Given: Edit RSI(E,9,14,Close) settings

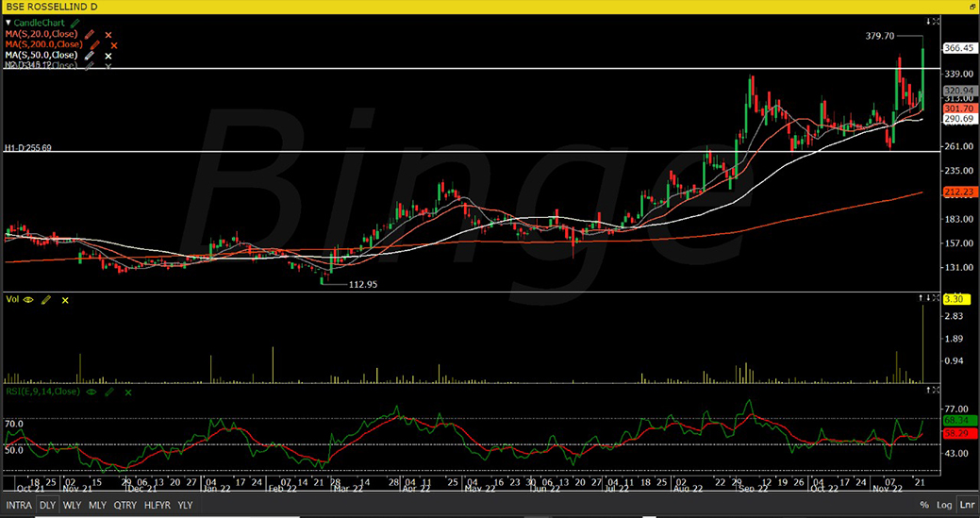Looking at the screenshot, I should pyautogui.click(x=109, y=392).
